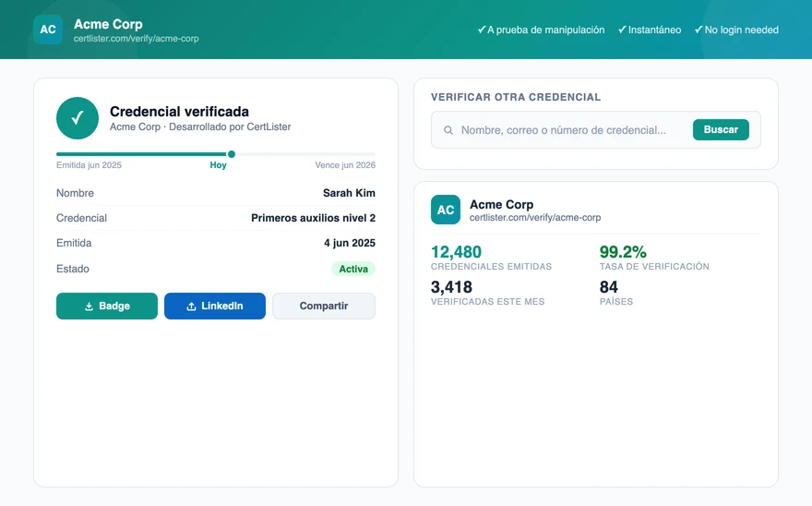Click the Hoy label under timeline
Screen dimensions: 812x506
(218, 165)
